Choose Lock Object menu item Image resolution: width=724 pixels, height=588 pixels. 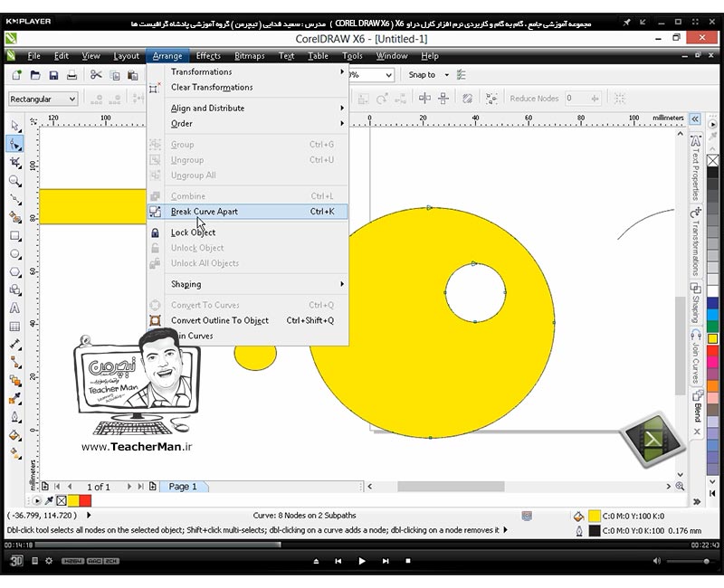247,232
